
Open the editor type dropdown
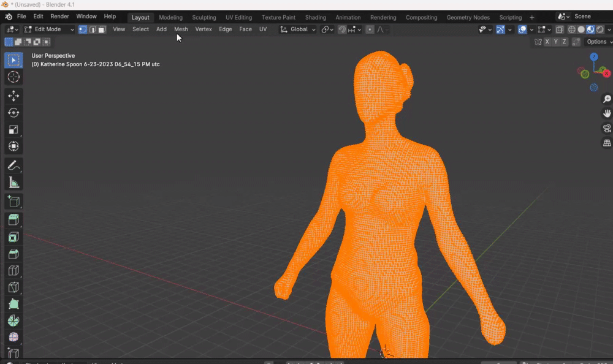tap(12, 29)
